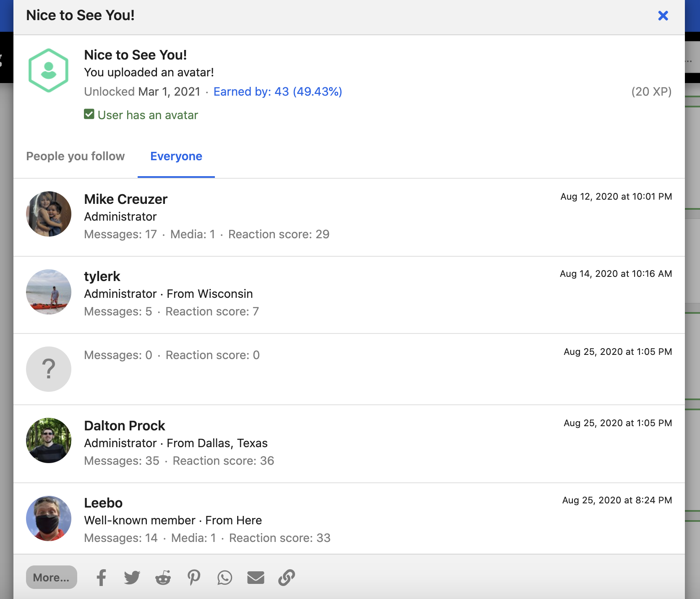The image size is (700, 599).
Task: Select the Everyone tab
Action: 176,156
